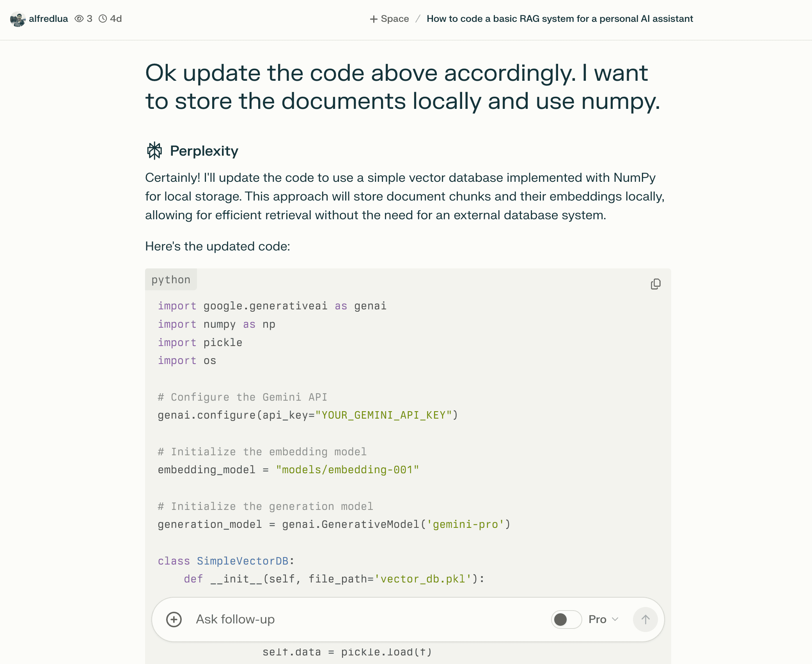The width and height of the screenshot is (812, 664).
Task: Click the python language label
Action: [x=171, y=280]
